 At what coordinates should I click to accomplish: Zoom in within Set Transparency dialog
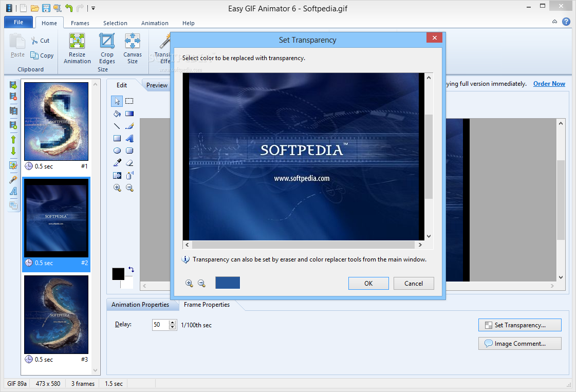[189, 283]
